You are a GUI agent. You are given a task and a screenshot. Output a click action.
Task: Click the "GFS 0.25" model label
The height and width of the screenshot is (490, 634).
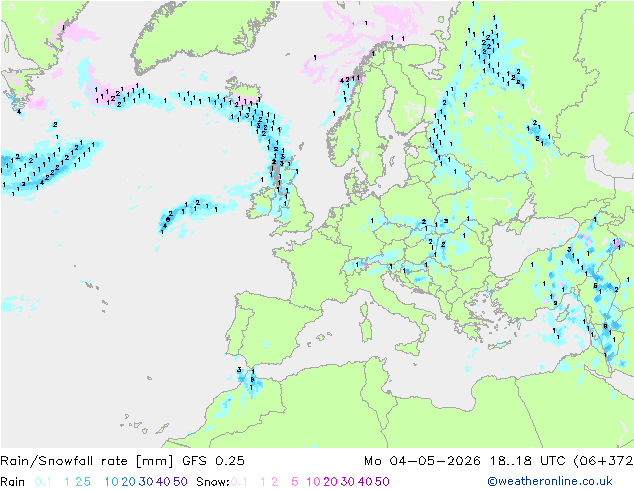[213, 461]
